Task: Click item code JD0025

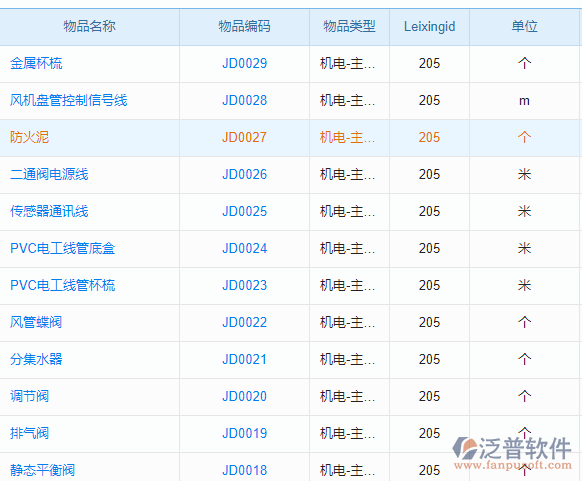Action: click(x=244, y=211)
